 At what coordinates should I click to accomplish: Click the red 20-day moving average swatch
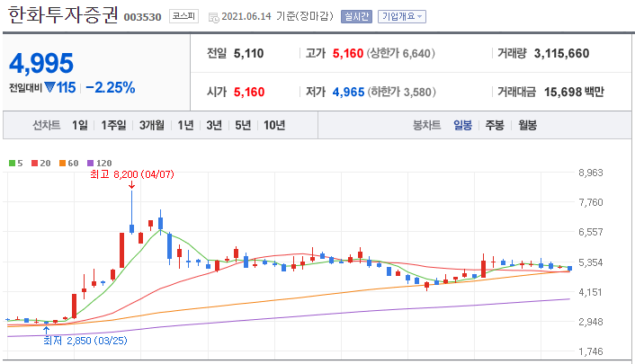click(35, 164)
